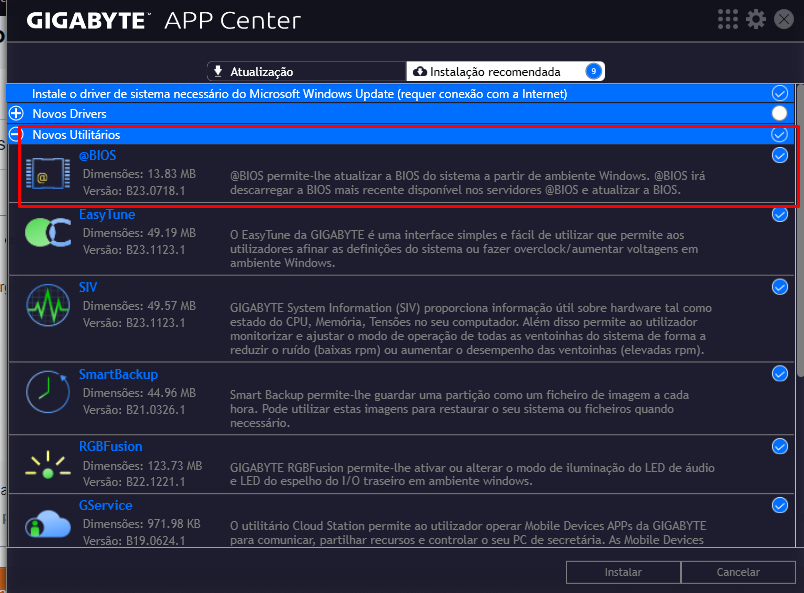804x593 pixels.
Task: Click the GIGABYTE APP Center title logo
Action: coord(164,21)
